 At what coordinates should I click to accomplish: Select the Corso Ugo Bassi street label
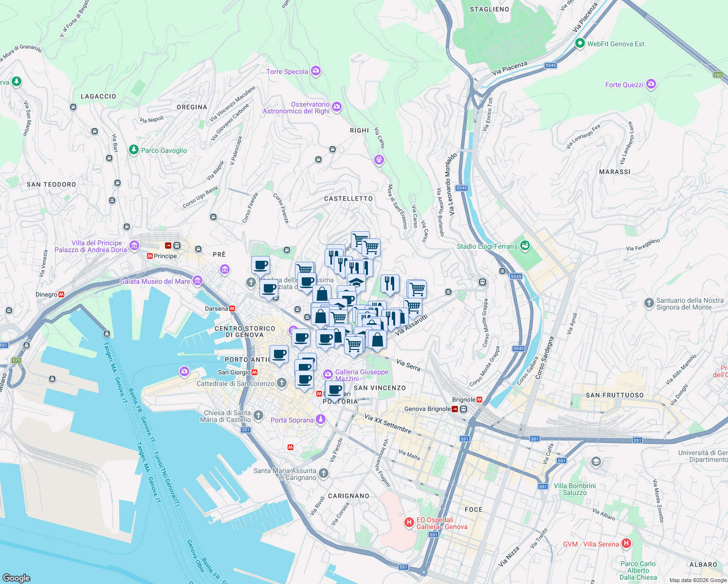(x=200, y=198)
